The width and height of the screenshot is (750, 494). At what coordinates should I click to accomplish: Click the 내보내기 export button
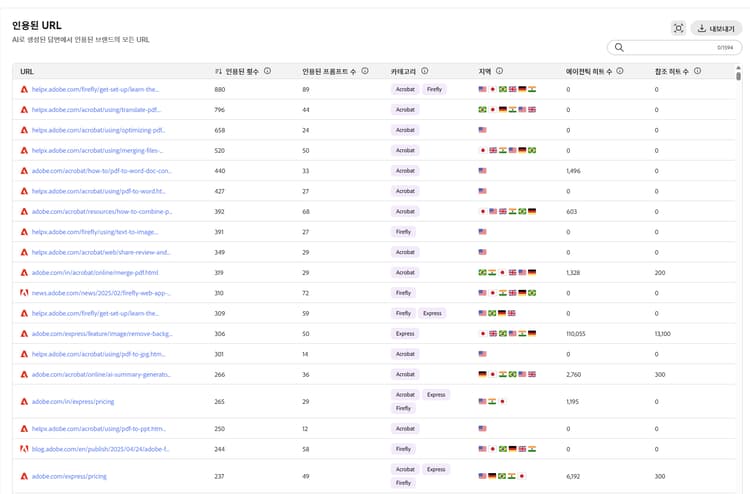715,28
